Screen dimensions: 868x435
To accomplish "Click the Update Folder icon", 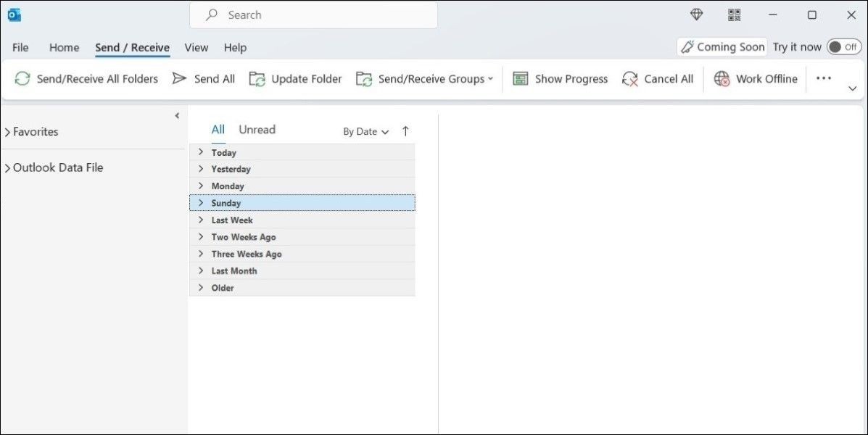I will [x=257, y=79].
